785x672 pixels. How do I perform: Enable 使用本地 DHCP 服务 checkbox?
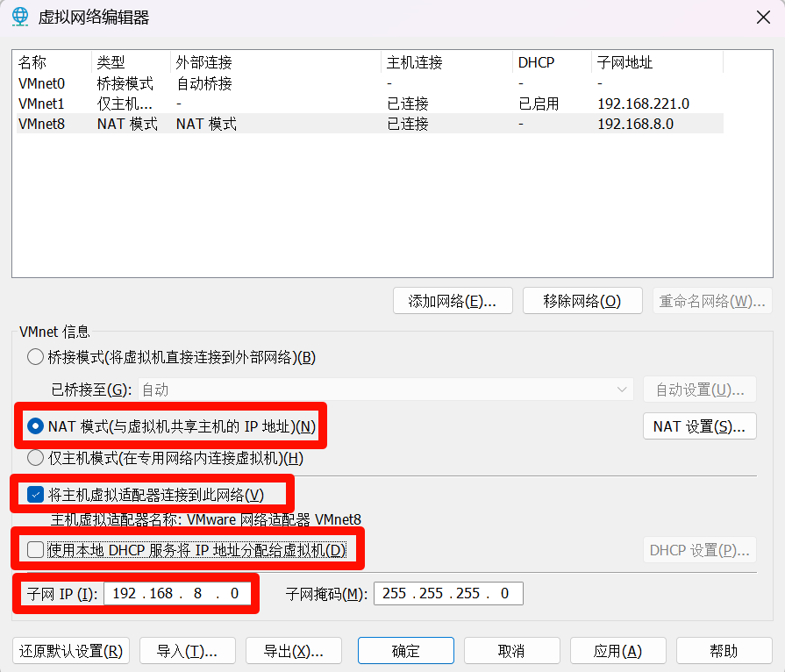[x=35, y=550]
